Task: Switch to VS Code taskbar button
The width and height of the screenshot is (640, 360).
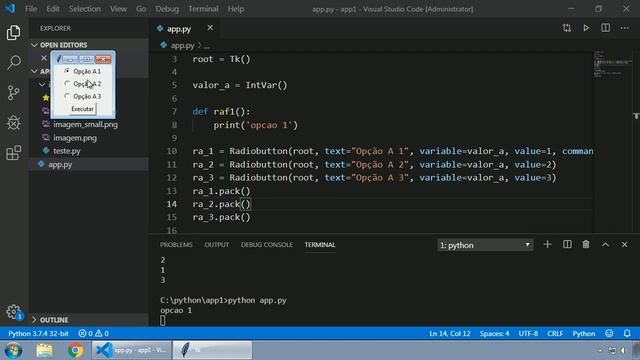Action: 131,351
